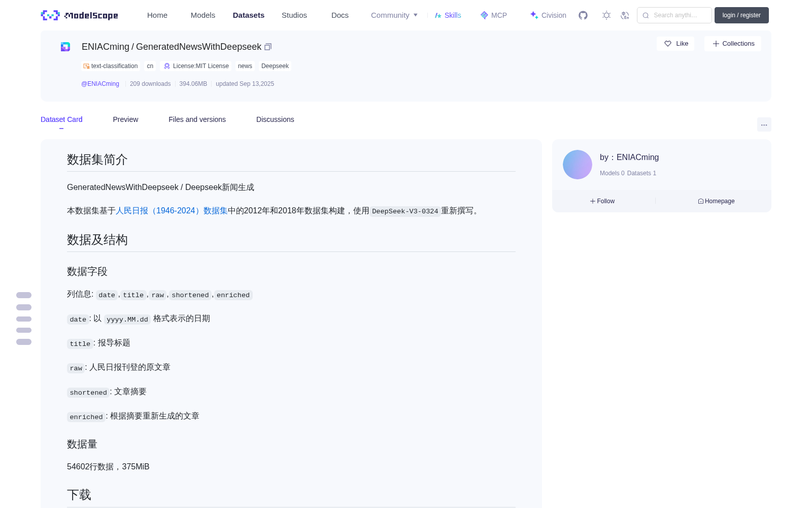Open MCP from the navigation bar
Image resolution: width=812 pixels, height=508 pixels.
(494, 15)
